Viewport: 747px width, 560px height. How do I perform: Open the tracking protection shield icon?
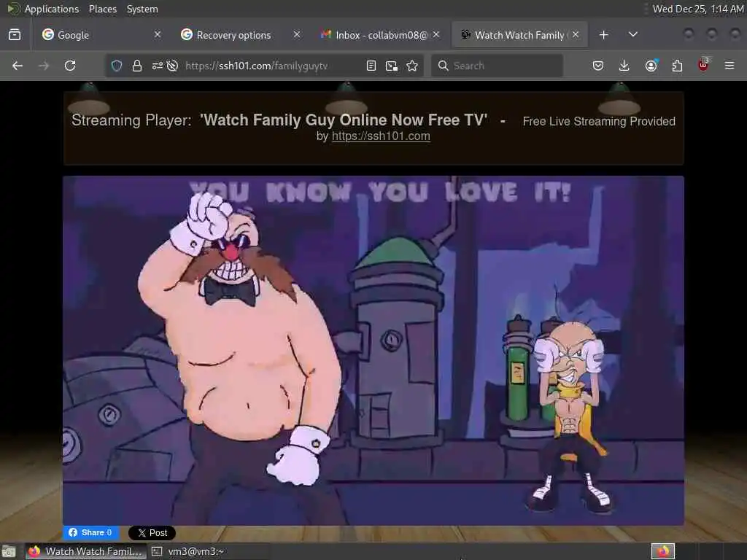pyautogui.click(x=117, y=66)
